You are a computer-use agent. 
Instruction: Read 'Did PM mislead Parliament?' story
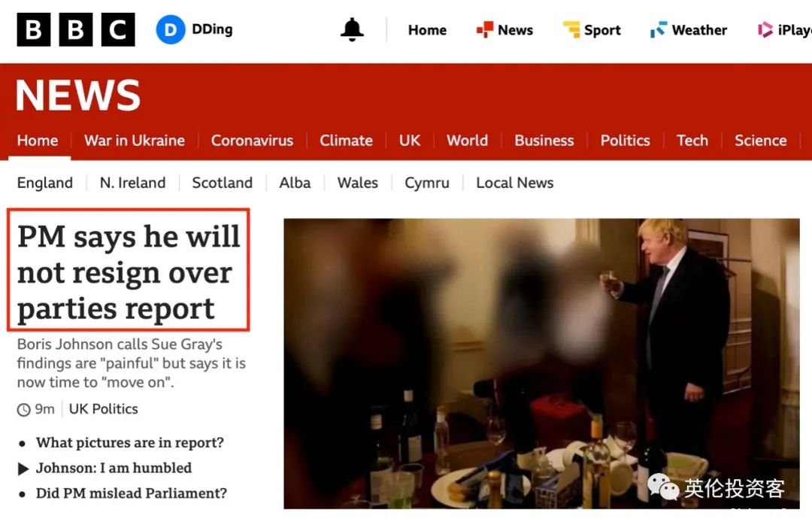[x=131, y=493]
